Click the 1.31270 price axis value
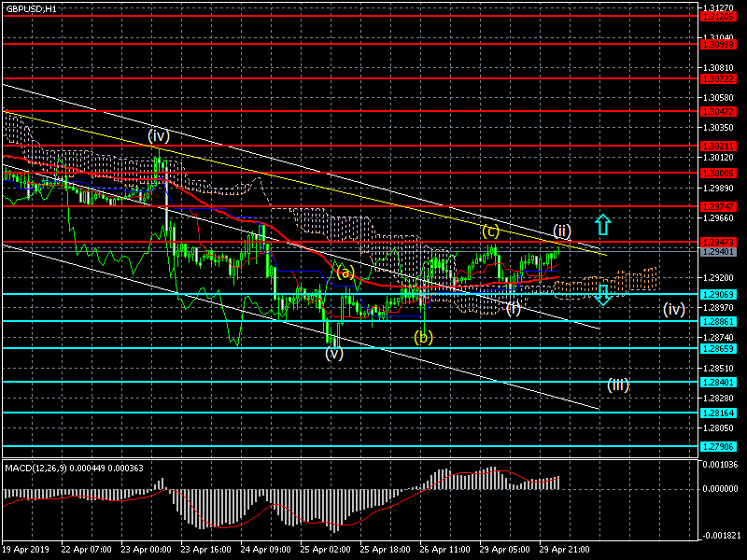Screen dimensions: 747x560 click(x=718, y=7)
